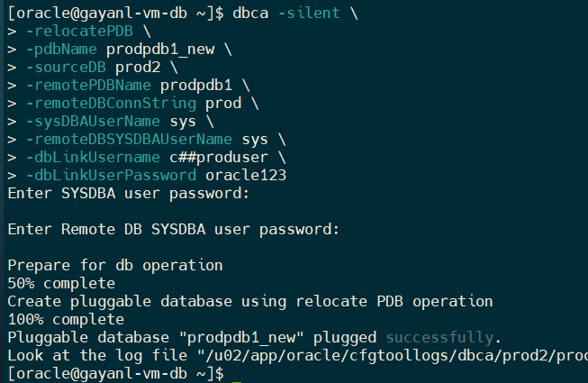
Task: Click the "-dbLinkUserPassword" flag
Action: click(111, 175)
